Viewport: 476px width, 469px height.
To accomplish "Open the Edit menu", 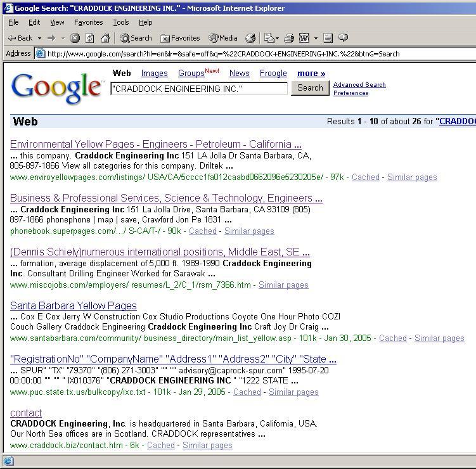I will click(x=34, y=22).
